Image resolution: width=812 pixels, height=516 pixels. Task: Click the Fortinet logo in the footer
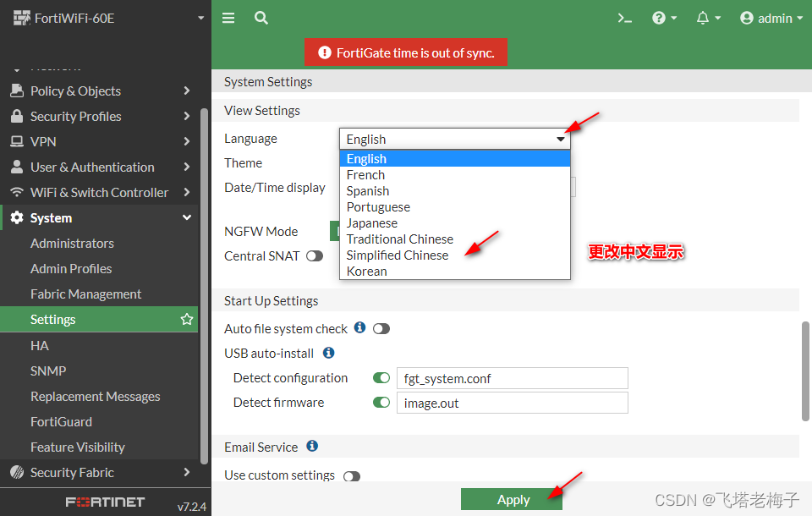click(x=105, y=502)
